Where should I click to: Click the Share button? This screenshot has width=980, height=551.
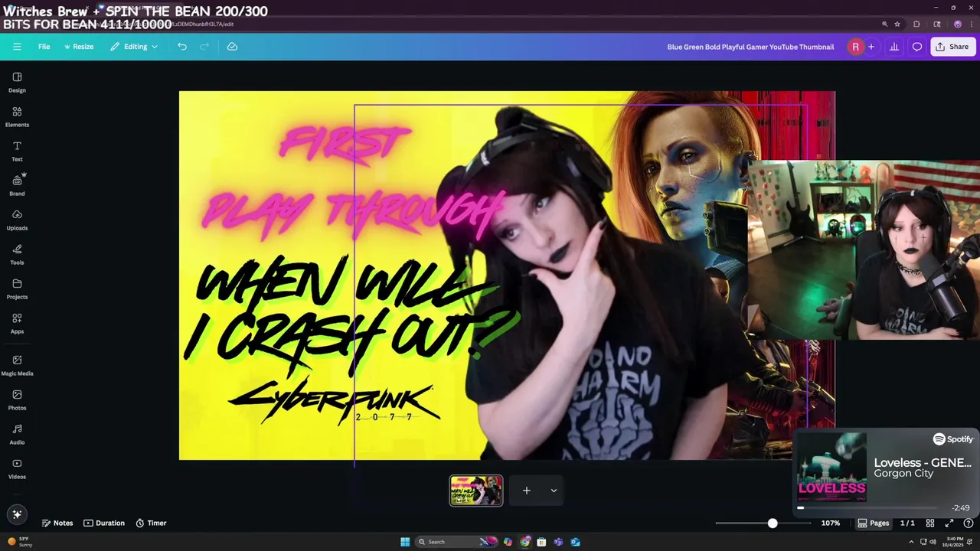coord(952,47)
